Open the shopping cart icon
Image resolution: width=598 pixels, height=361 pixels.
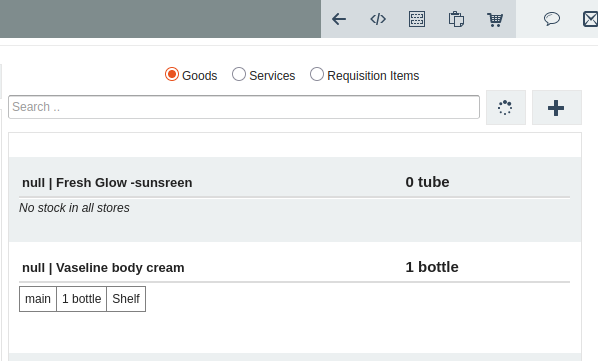[x=495, y=19]
